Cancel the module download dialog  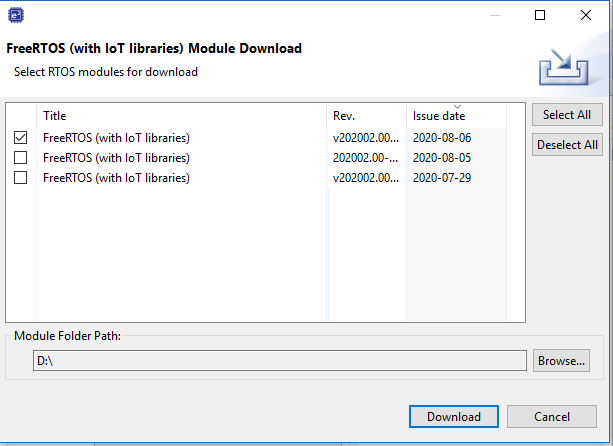coord(551,417)
